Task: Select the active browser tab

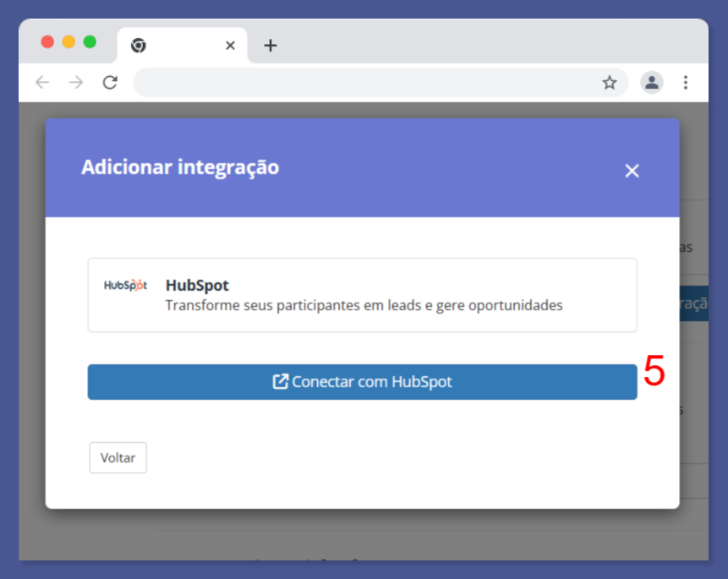Action: click(x=182, y=46)
